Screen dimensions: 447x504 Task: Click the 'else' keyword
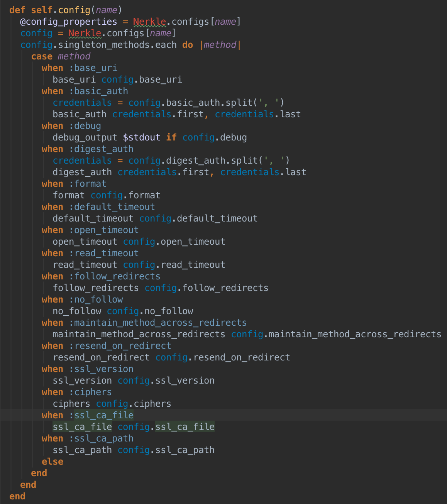[52, 462]
